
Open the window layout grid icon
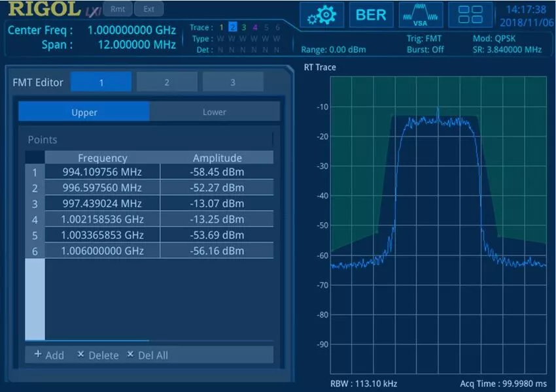pos(470,15)
